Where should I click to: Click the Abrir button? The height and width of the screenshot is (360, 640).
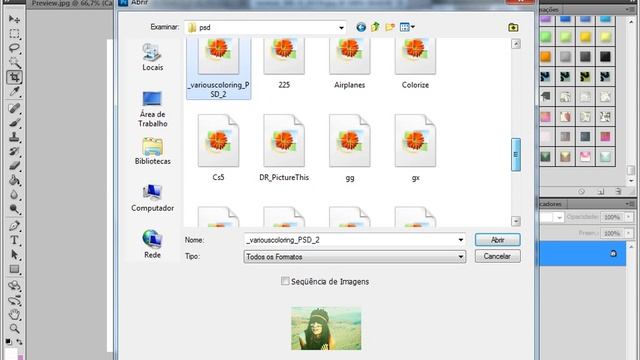click(x=498, y=240)
